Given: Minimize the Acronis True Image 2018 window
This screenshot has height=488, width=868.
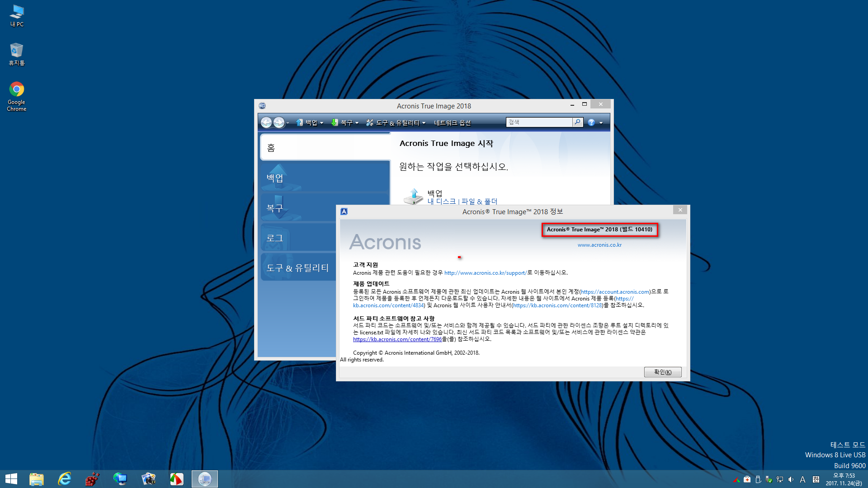Looking at the screenshot, I should tap(572, 104).
